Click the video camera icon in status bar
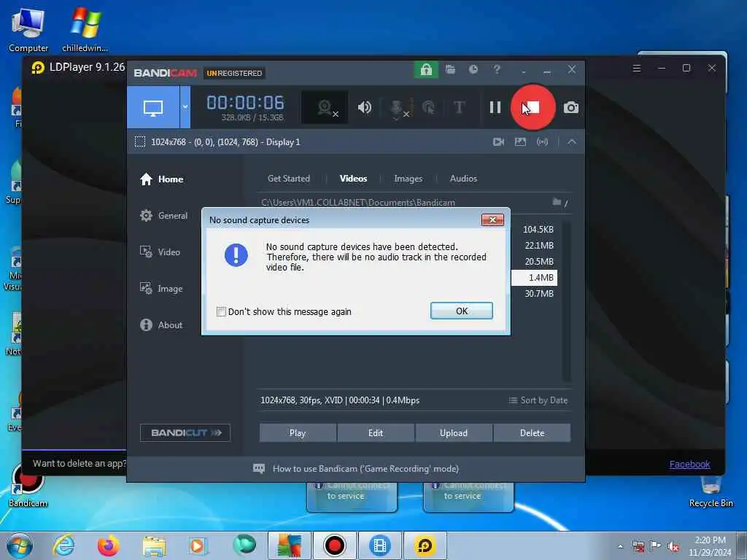 click(498, 142)
